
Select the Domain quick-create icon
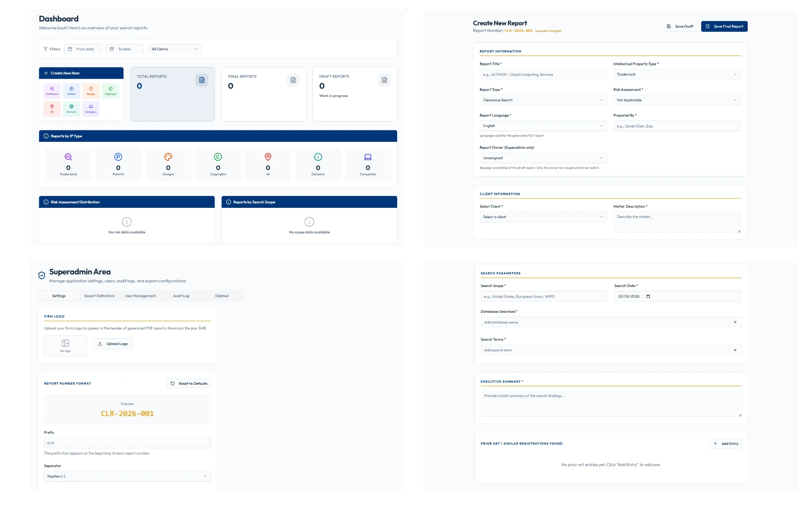click(x=71, y=109)
